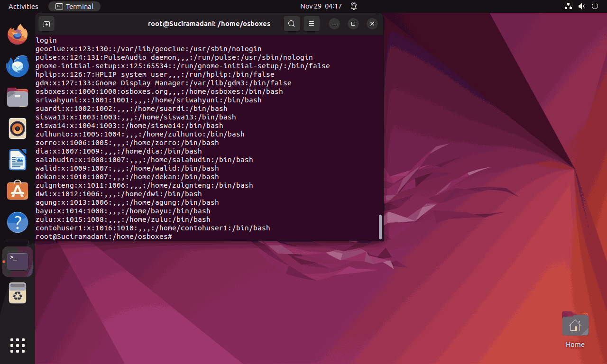Open the terminal search tool

pyautogui.click(x=292, y=24)
